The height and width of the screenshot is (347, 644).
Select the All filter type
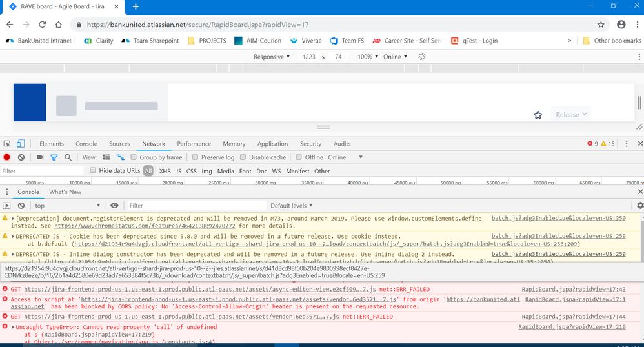click(x=148, y=171)
